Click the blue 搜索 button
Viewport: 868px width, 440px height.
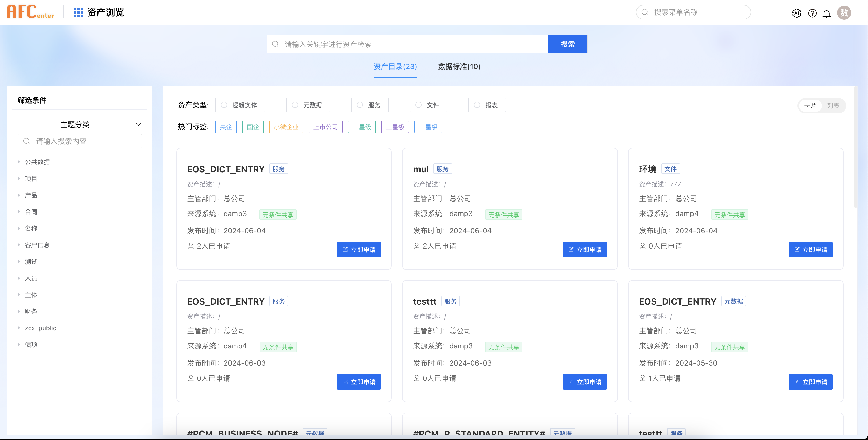point(568,44)
